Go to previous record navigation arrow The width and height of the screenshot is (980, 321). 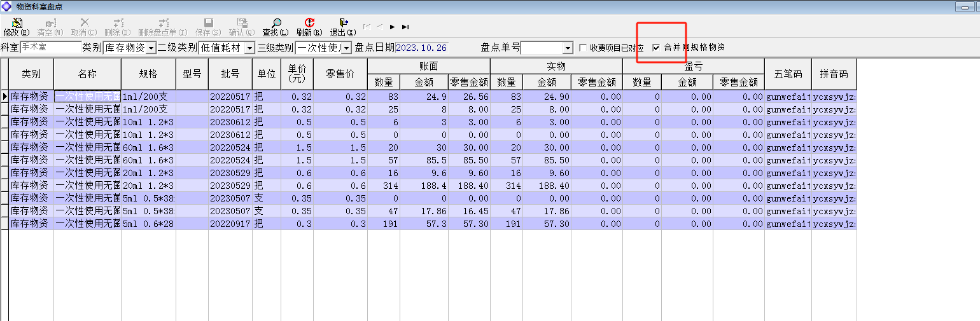coord(379,27)
